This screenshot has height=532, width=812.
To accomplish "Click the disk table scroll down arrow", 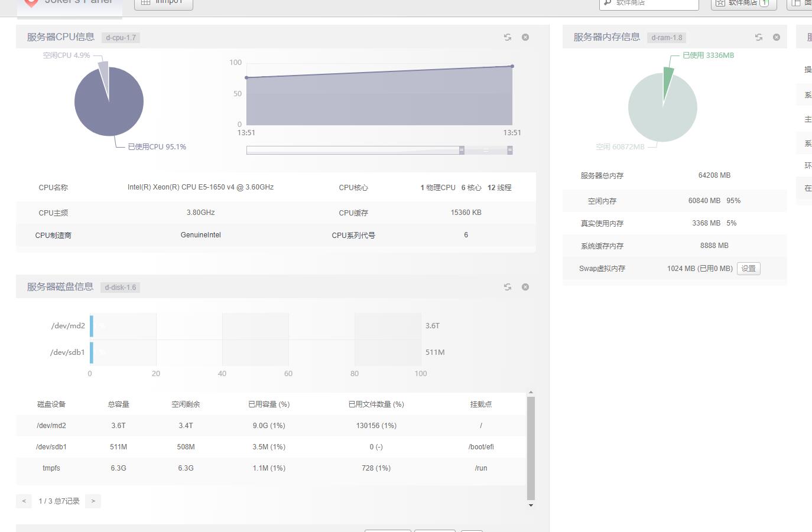I will [531, 505].
